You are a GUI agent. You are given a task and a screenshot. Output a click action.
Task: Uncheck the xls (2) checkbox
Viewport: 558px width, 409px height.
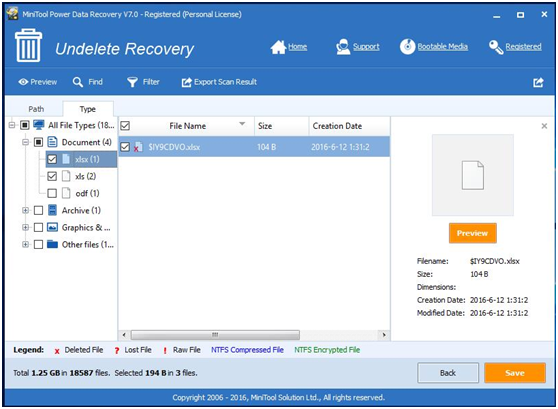(52, 176)
